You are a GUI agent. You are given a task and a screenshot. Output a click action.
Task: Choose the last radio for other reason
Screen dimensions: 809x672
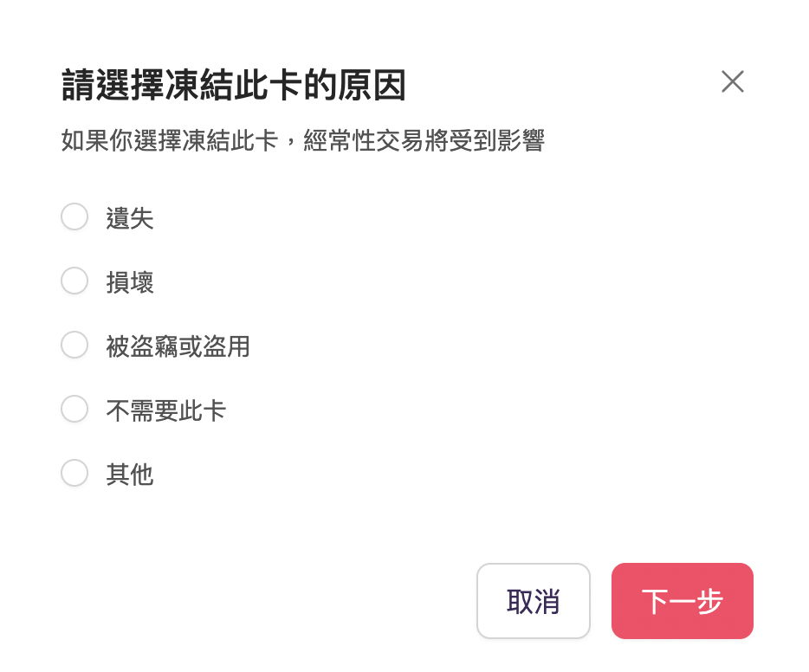click(x=74, y=473)
